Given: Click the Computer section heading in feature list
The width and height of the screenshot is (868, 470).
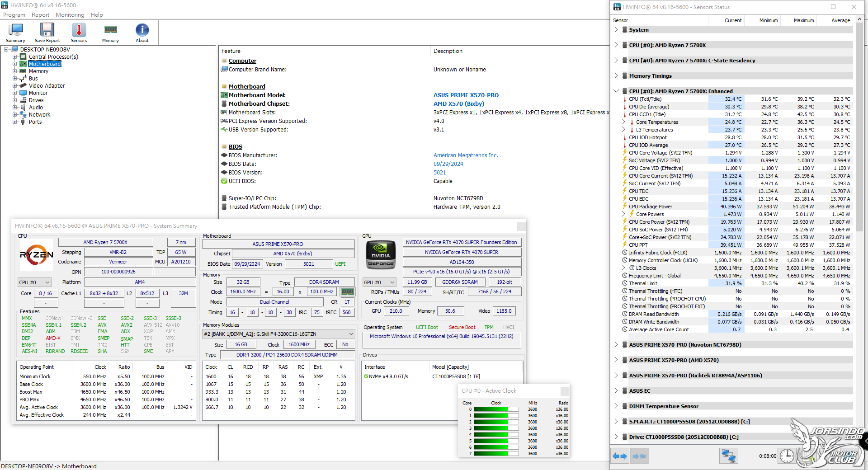Looking at the screenshot, I should pyautogui.click(x=242, y=61).
